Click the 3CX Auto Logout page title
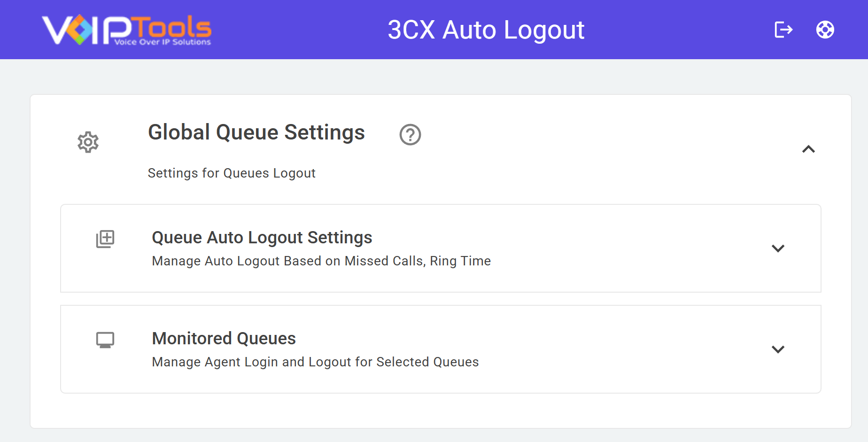The width and height of the screenshot is (868, 442). [x=486, y=30]
